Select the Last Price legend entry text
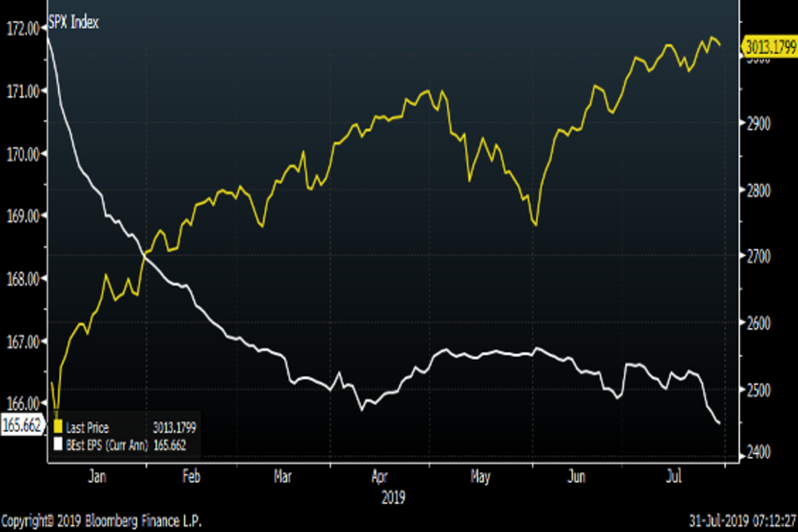The height and width of the screenshot is (532, 798). tap(86, 428)
